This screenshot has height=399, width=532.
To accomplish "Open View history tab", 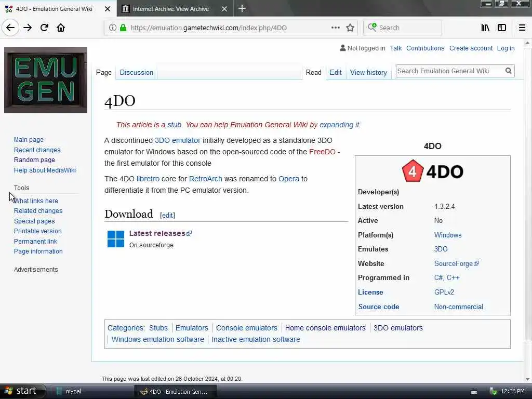I will 368,72.
